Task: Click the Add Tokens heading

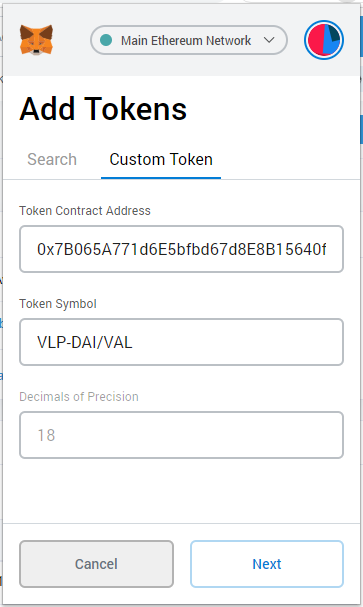Action: [x=103, y=109]
